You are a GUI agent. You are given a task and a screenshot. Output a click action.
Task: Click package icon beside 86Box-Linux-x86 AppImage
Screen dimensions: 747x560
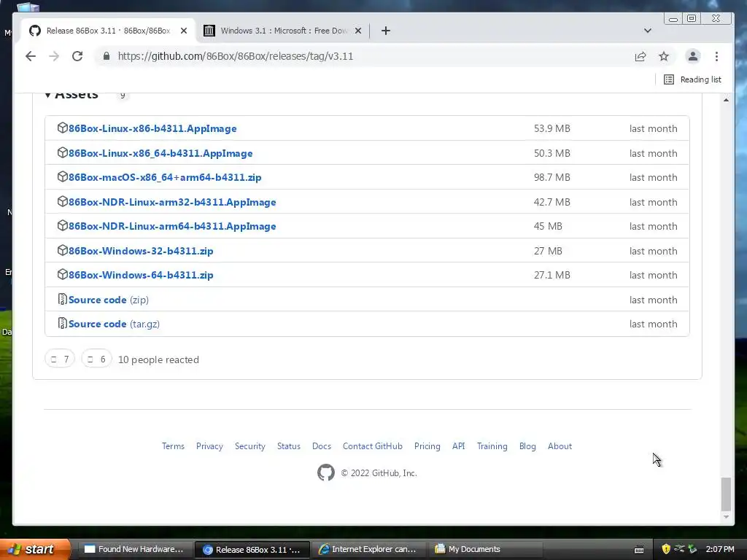pyautogui.click(x=63, y=128)
